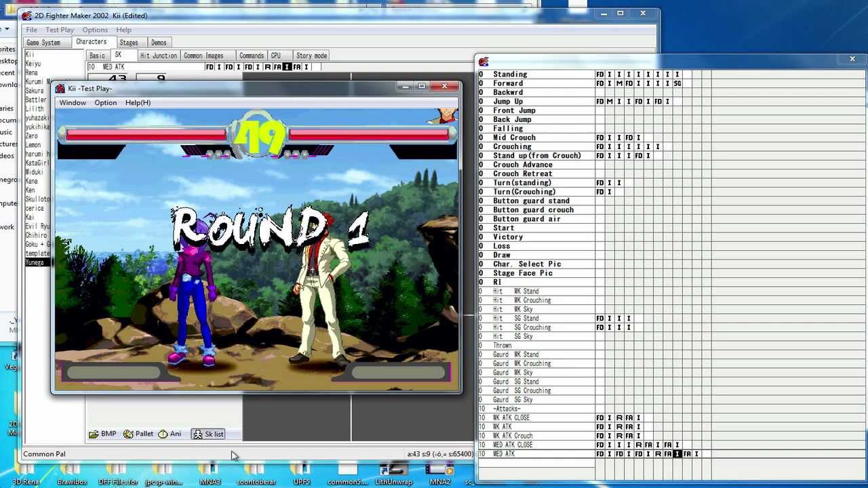Open the 3D Rena desktop folder
The width and height of the screenshot is (868, 488).
point(26,474)
